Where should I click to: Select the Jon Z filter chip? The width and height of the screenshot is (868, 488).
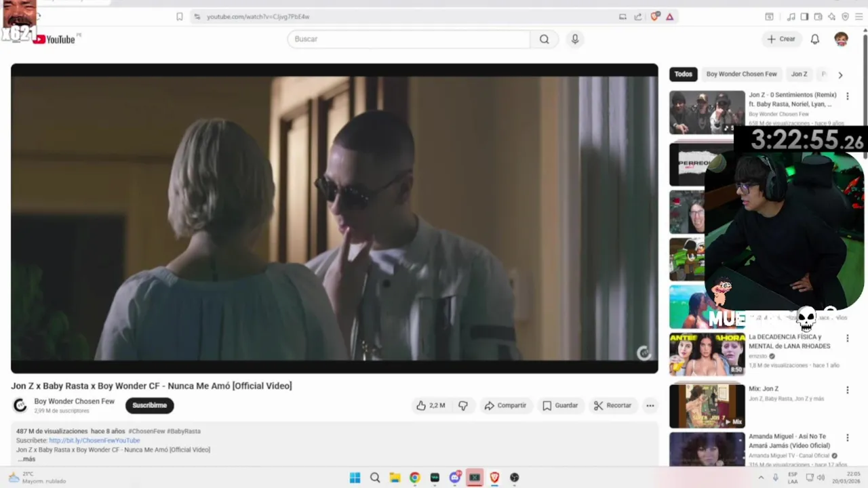tap(800, 75)
